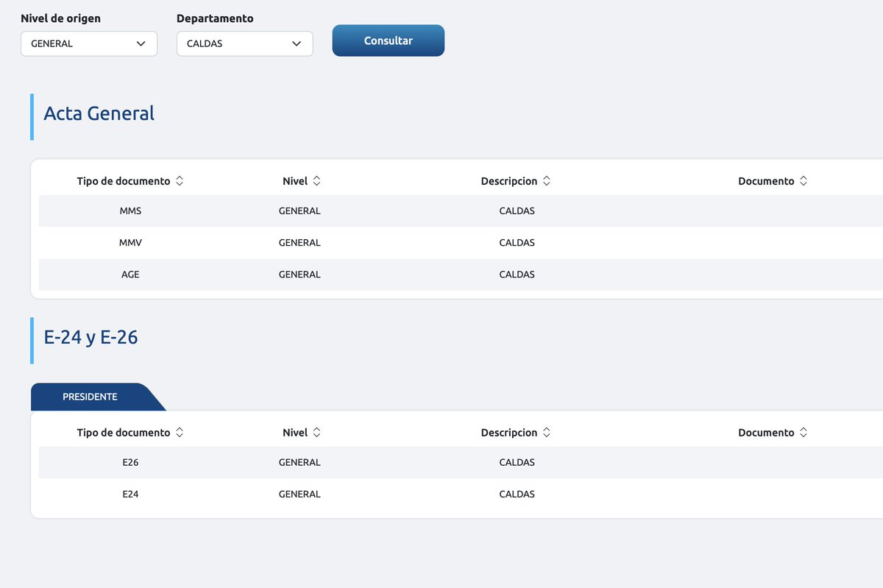Click GENERAL in the MMV row

coord(299,243)
